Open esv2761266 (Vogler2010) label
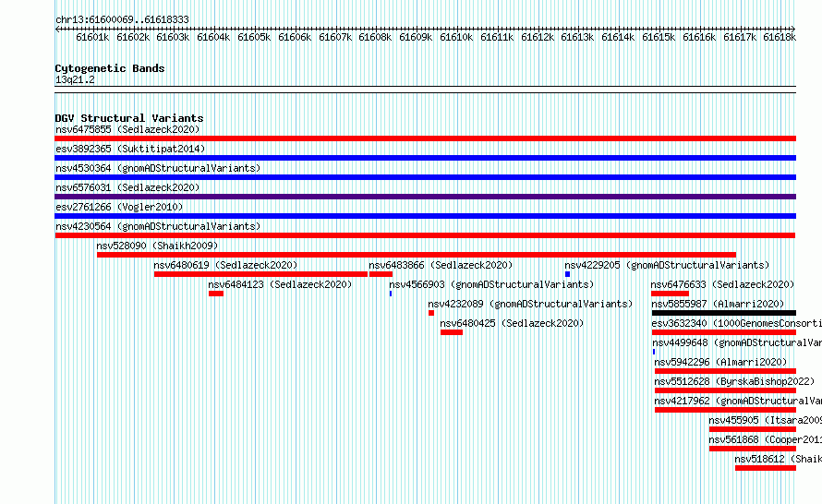Screen dimensions: 822x504 pyautogui.click(x=119, y=207)
